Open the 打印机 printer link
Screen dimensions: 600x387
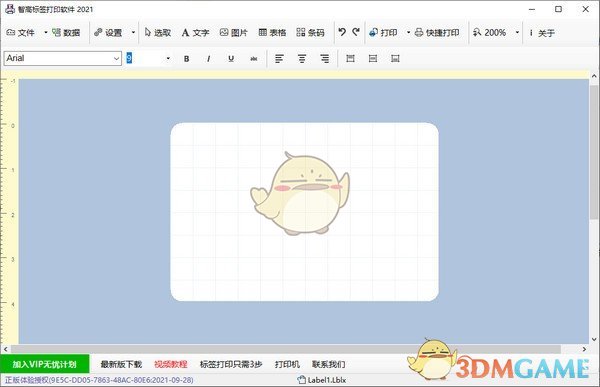point(287,364)
